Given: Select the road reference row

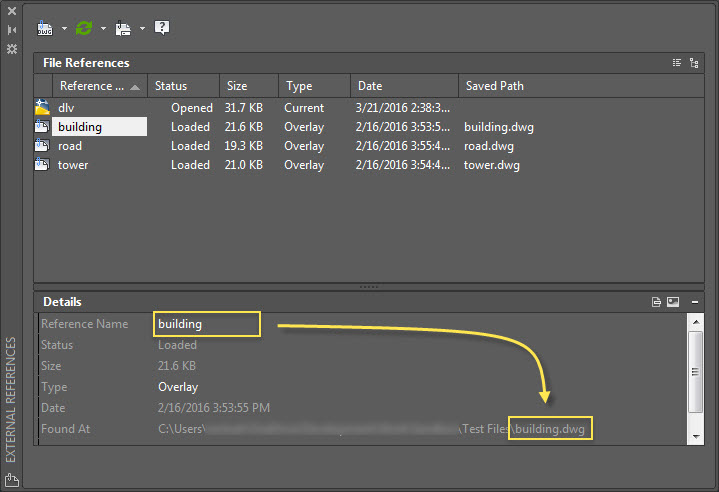Looking at the screenshot, I should [369, 146].
